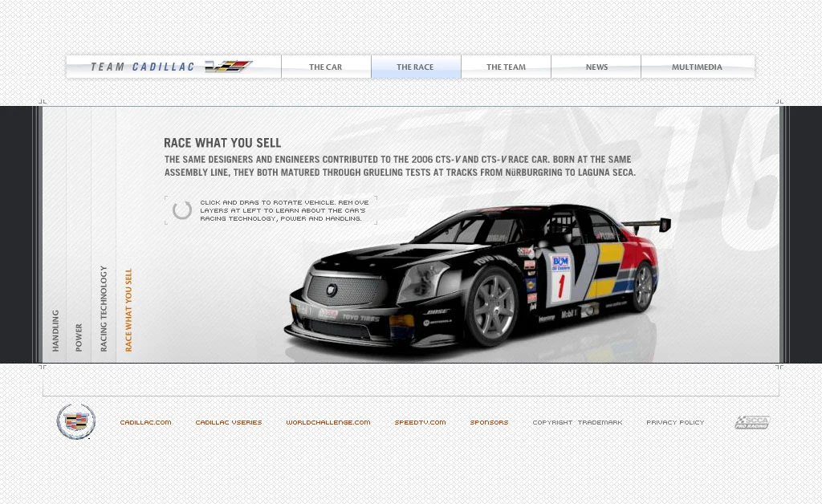Select the POWER vertical layer tab
Viewport: 822px width, 504px height.
79,337
